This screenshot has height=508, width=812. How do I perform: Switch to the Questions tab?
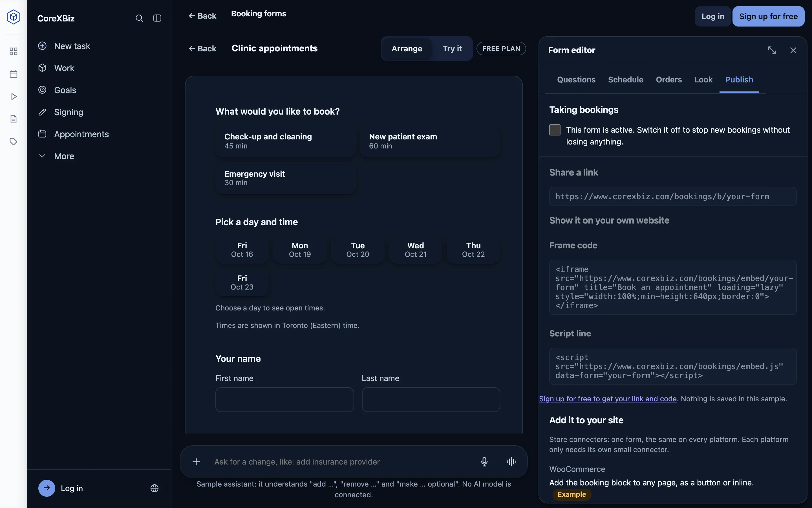pos(576,80)
